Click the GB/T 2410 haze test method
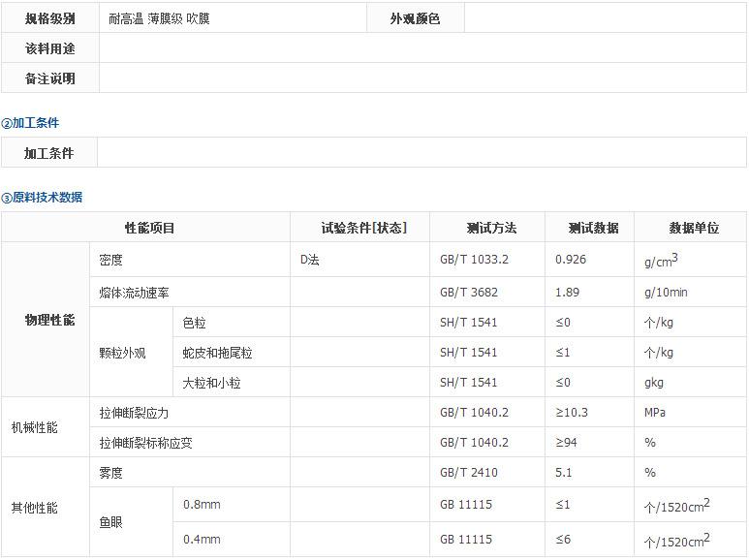The width and height of the screenshot is (749, 560). coord(468,473)
